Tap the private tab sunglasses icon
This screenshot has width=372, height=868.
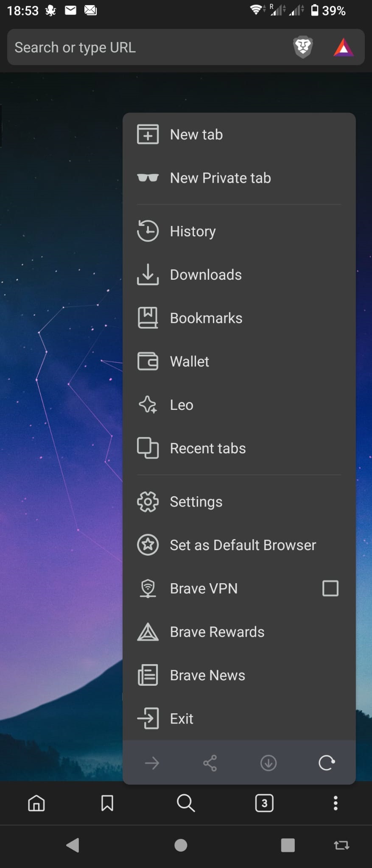tap(148, 178)
